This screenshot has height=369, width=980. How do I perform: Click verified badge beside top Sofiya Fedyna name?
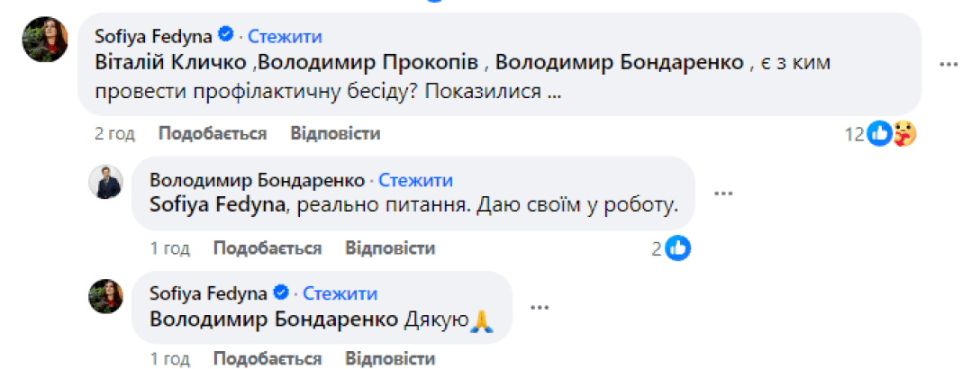(x=227, y=36)
